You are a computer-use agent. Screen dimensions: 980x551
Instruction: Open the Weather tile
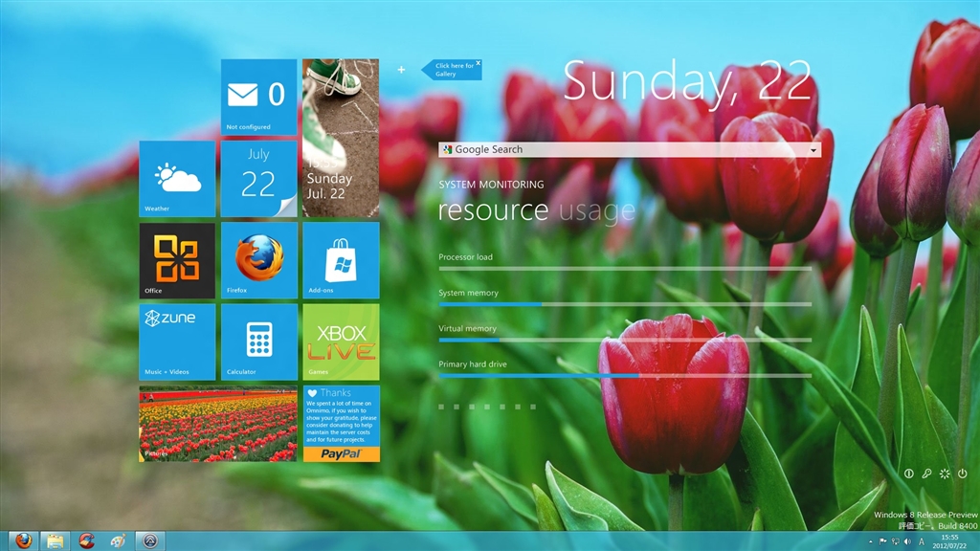(x=177, y=179)
